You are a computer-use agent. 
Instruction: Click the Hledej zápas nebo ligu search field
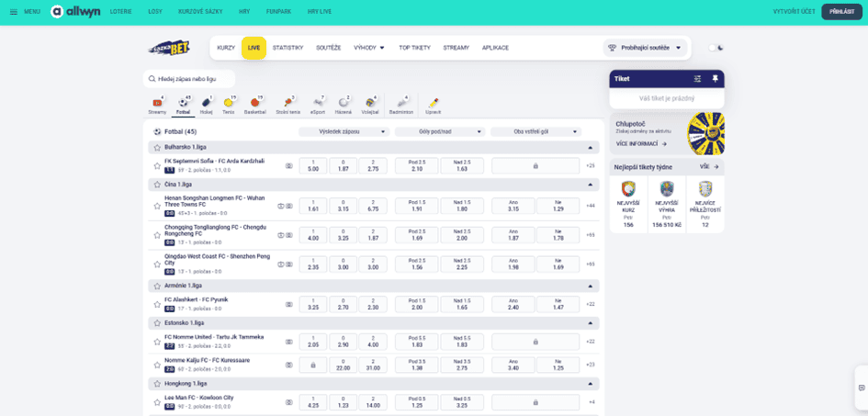[x=189, y=79]
